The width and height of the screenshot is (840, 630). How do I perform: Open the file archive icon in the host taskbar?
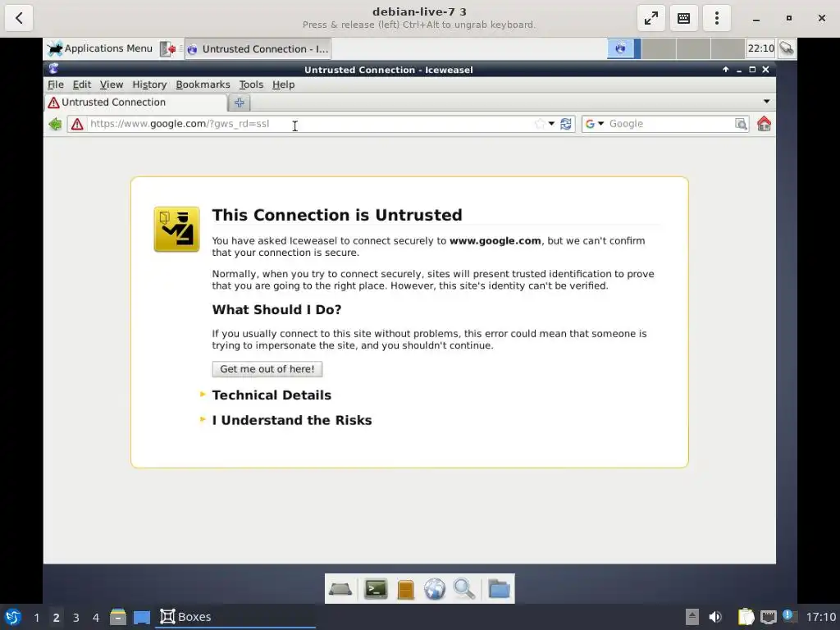[118, 617]
